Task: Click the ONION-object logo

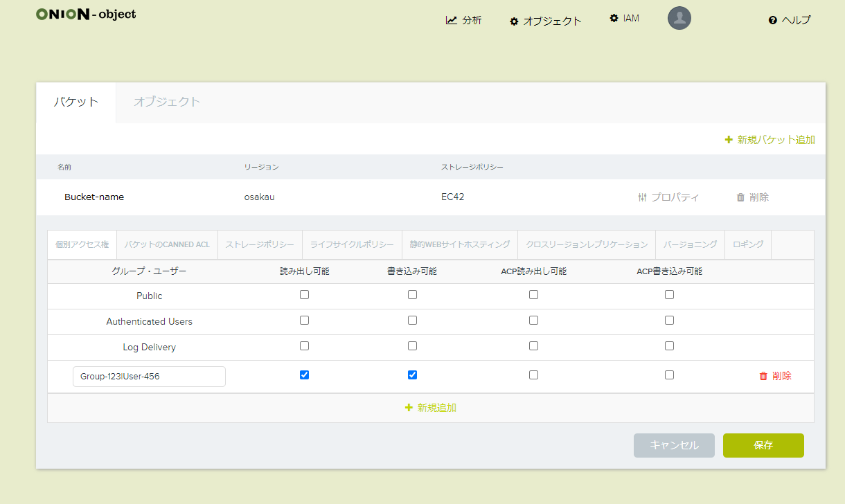Action: click(86, 14)
